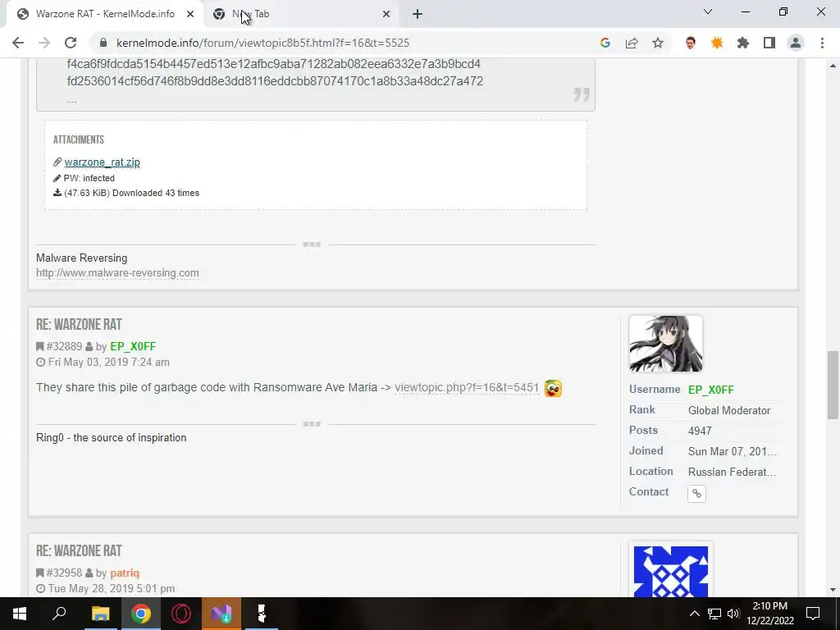
Task: Open patriq author link
Action: pyautogui.click(x=125, y=573)
